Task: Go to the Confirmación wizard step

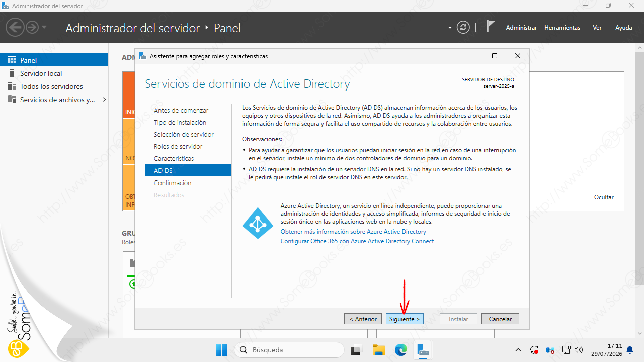Action: point(173,183)
